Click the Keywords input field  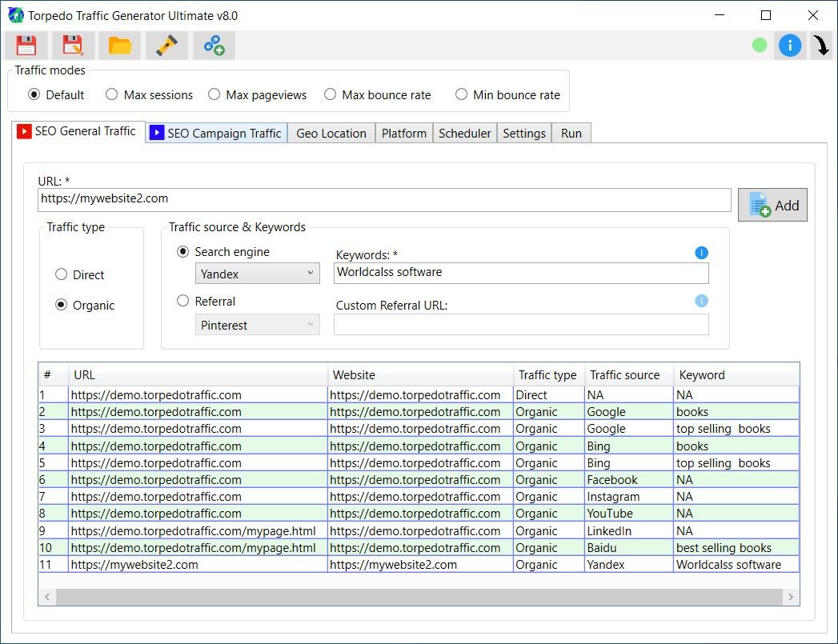[521, 273]
